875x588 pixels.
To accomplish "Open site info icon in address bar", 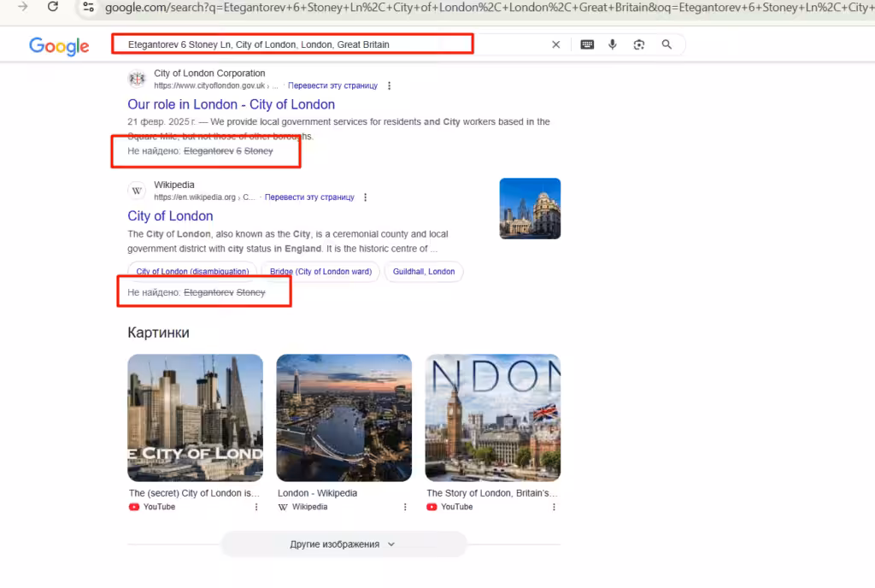I will (88, 7).
